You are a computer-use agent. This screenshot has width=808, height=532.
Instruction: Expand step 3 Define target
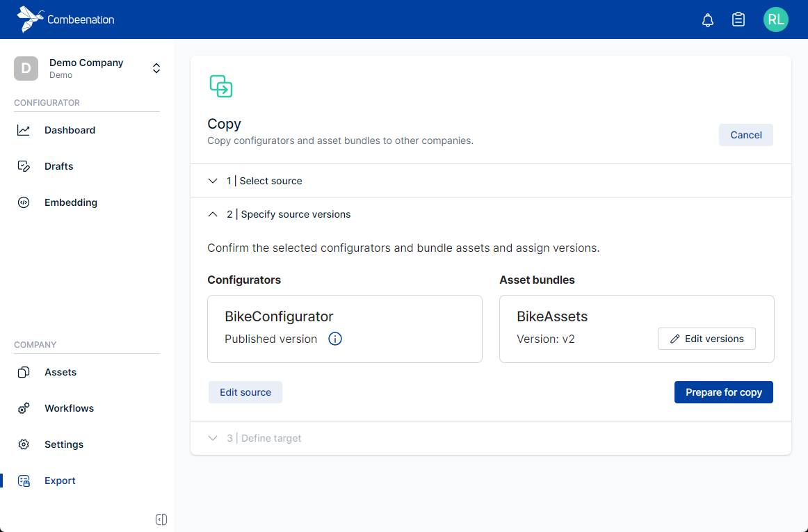point(213,438)
